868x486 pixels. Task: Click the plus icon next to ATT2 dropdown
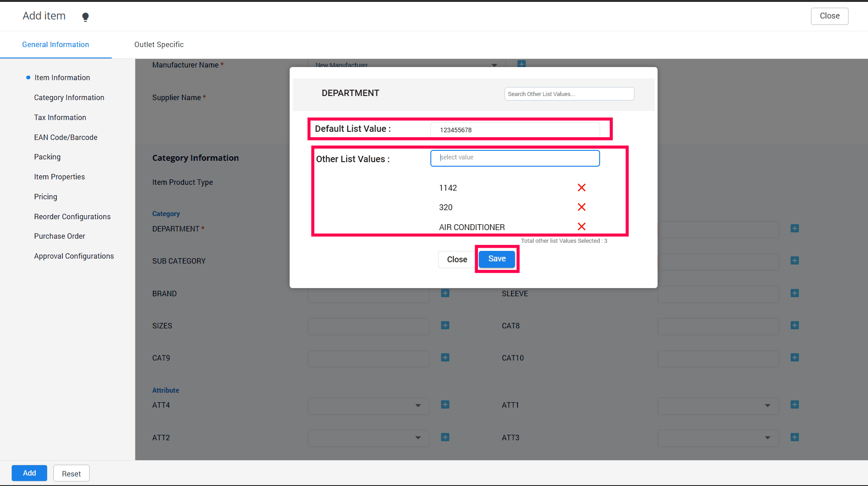click(445, 437)
